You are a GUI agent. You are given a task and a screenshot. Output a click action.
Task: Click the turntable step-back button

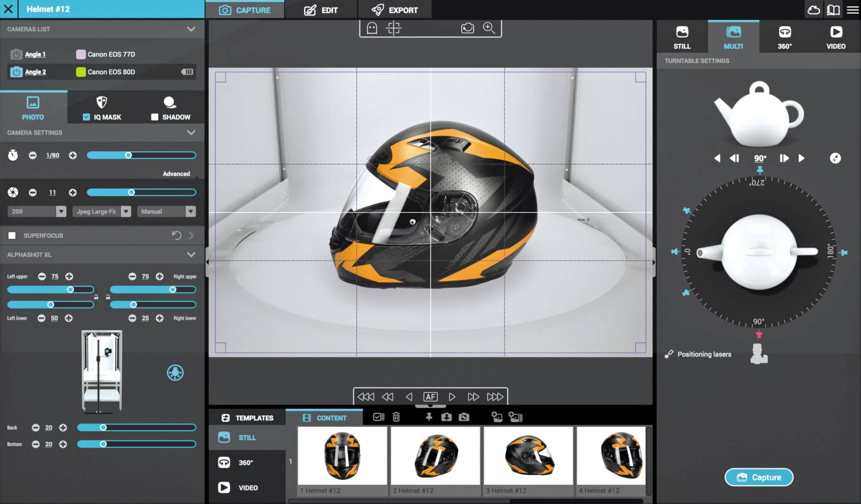[734, 158]
